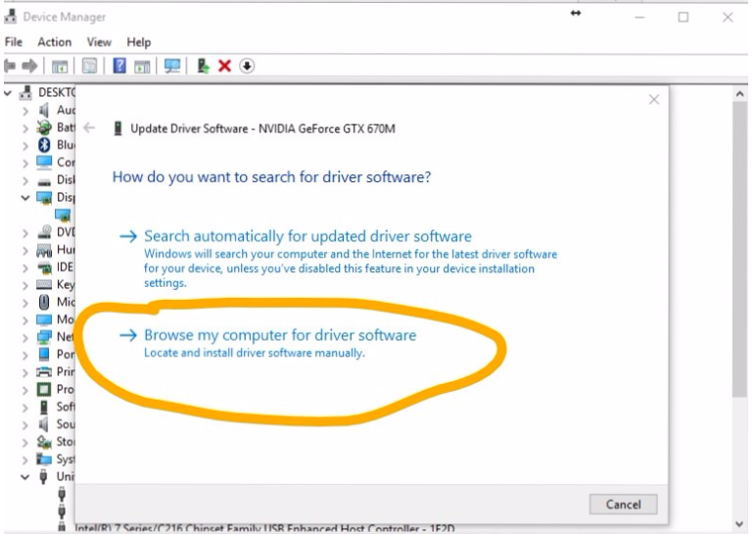Select the Batteries icon in the device tree
756x534 pixels.
pos(44,127)
